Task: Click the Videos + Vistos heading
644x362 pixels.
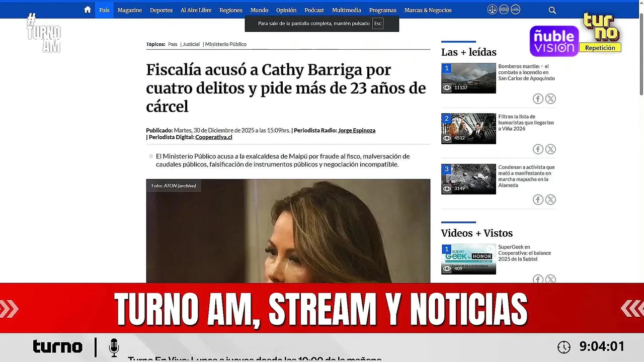Action: coord(477,233)
